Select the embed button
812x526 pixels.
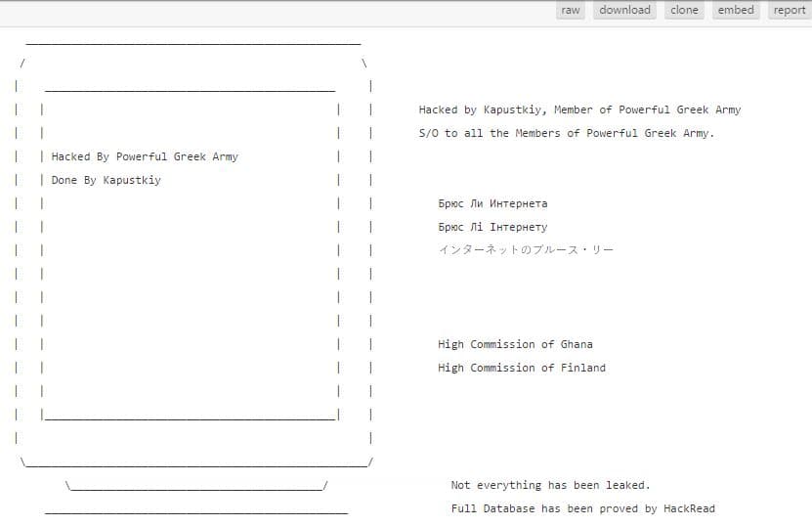(x=736, y=11)
